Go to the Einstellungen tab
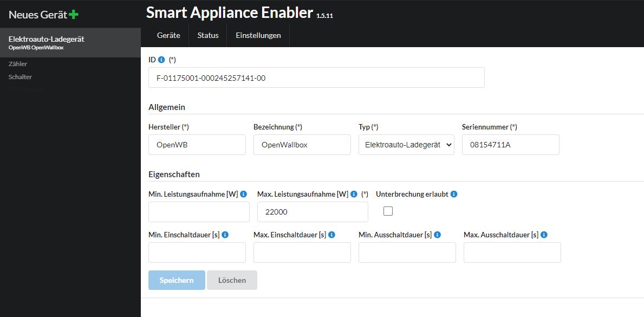 tap(258, 35)
